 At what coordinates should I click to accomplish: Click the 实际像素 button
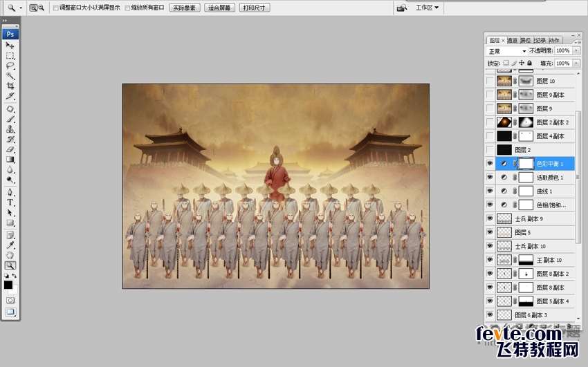pos(185,8)
